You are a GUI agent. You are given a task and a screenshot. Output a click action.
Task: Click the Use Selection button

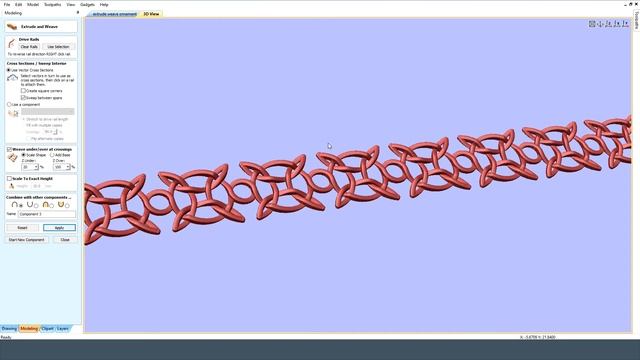click(x=58, y=47)
